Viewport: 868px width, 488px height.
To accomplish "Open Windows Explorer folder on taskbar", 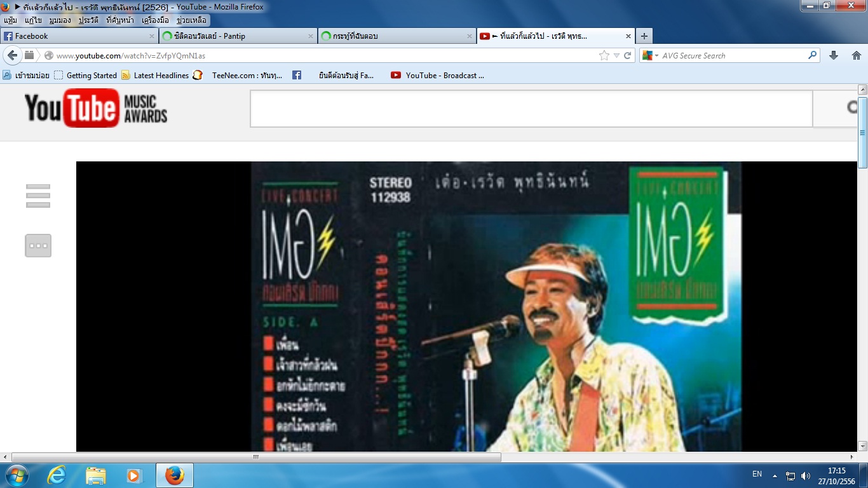I will tap(96, 475).
